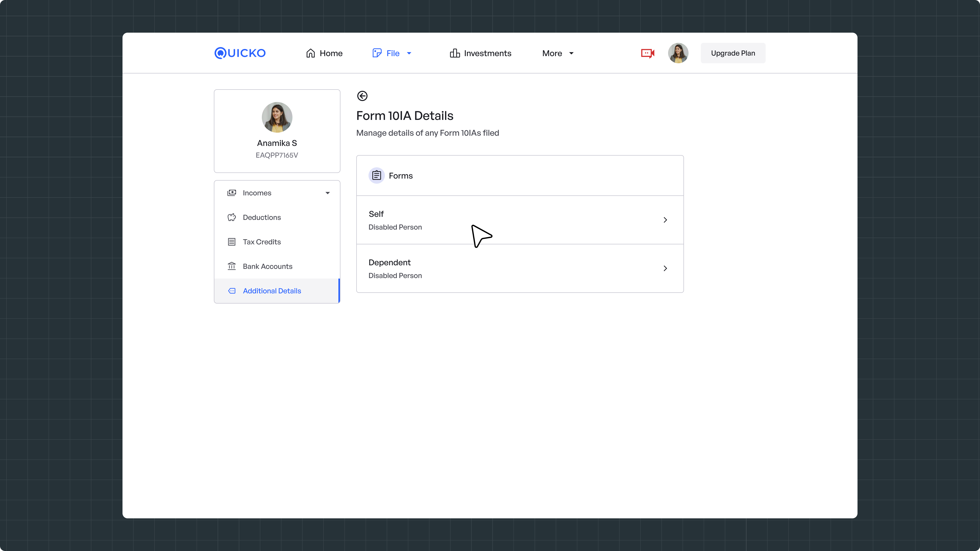Open the Dependent form entry
The width and height of the screenshot is (980, 551).
pyautogui.click(x=520, y=268)
